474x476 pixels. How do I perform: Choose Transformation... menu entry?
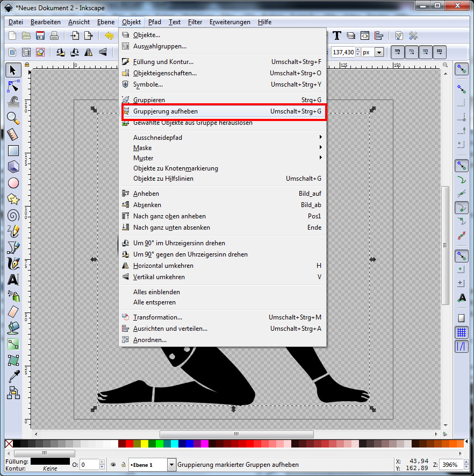coord(223,317)
